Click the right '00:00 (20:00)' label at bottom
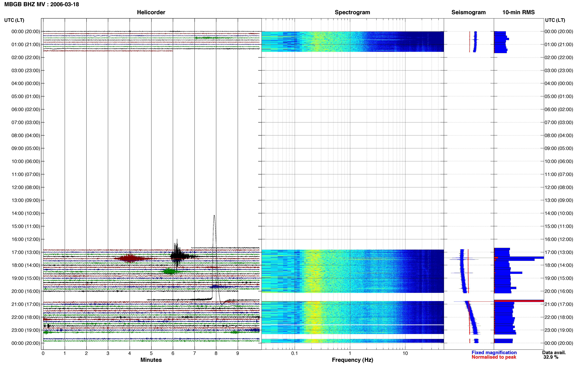Viewport: 588px width, 368px height. pyautogui.click(x=559, y=343)
